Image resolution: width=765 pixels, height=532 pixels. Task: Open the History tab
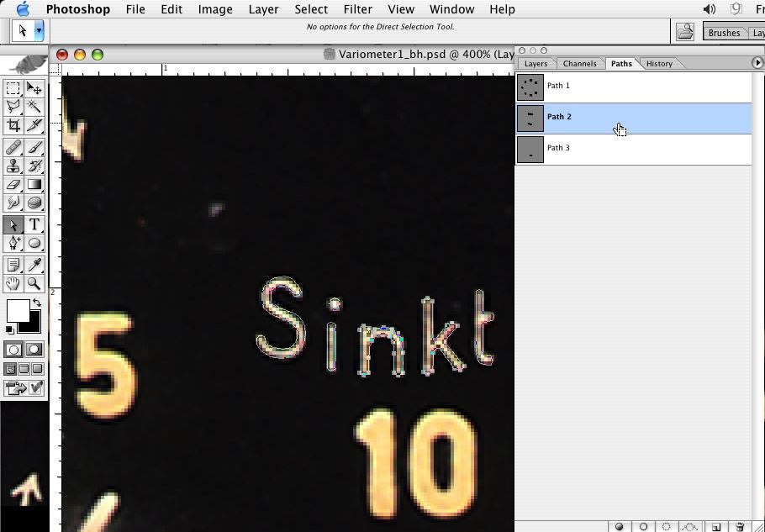coord(659,64)
